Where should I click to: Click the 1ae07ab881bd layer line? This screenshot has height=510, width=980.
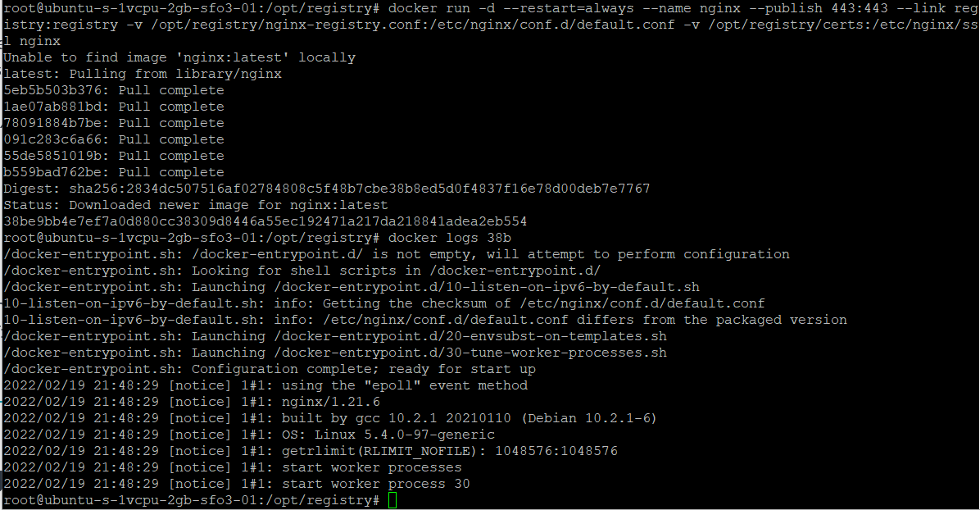[x=114, y=107]
